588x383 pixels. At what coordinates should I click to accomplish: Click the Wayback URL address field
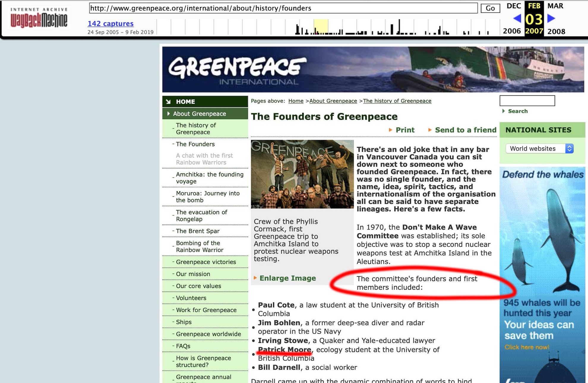[283, 8]
